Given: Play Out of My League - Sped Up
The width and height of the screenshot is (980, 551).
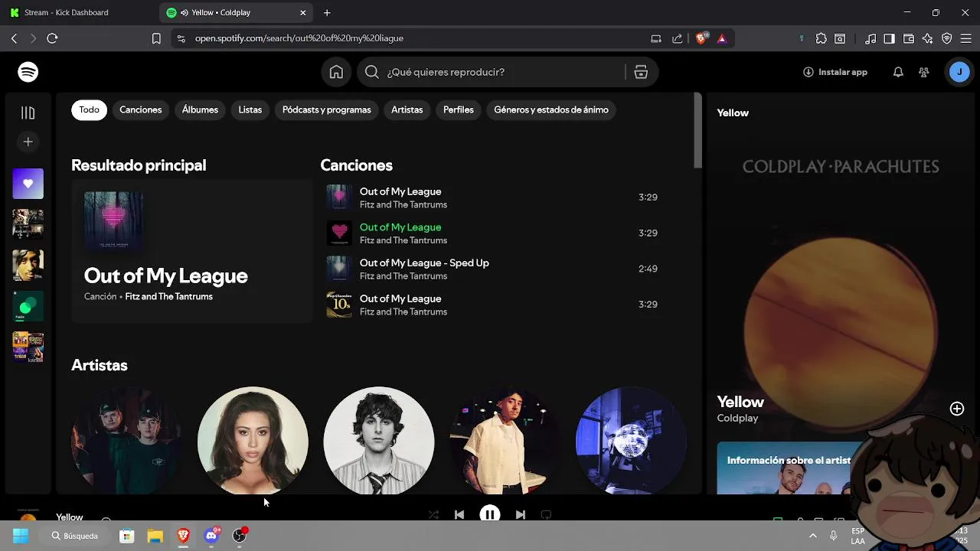Looking at the screenshot, I should coord(492,269).
